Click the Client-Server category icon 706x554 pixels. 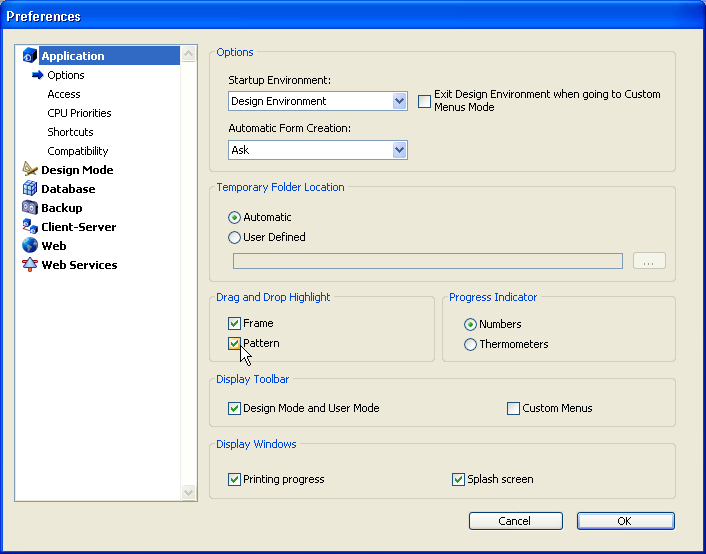(29, 227)
